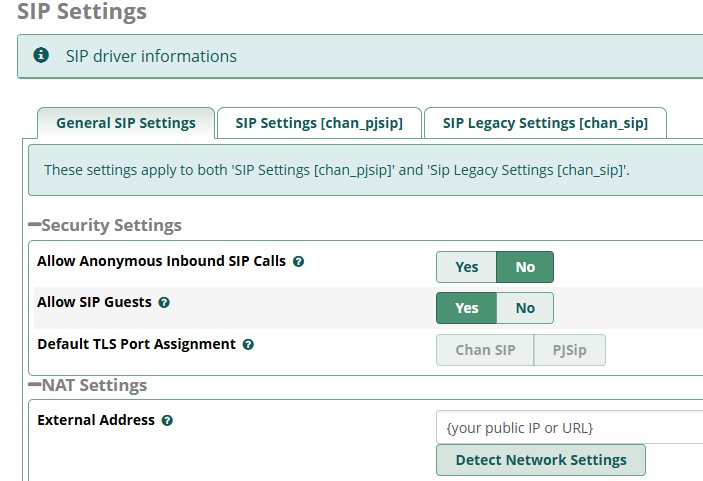This screenshot has width=703, height=481.
Task: Click help icon for Allow Anonymous Inbound SIP Calls
Action: click(x=298, y=262)
